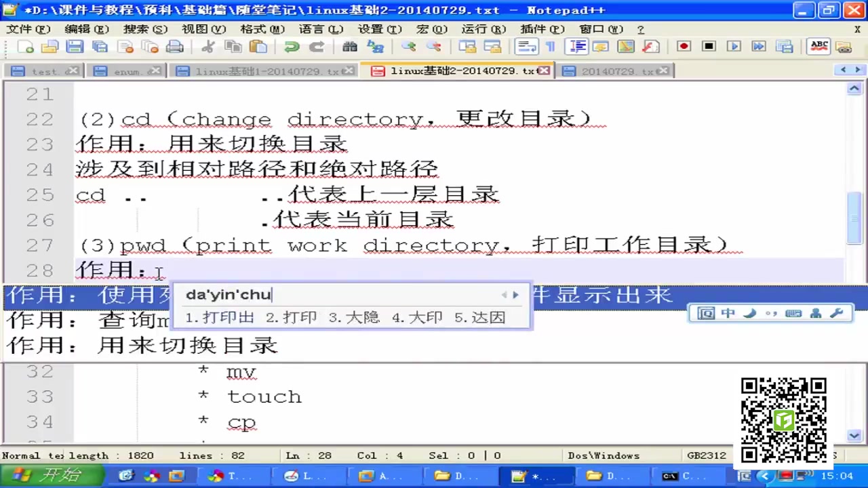Select IME candidate 3.大隐
This screenshot has width=868, height=488.
pyautogui.click(x=354, y=317)
